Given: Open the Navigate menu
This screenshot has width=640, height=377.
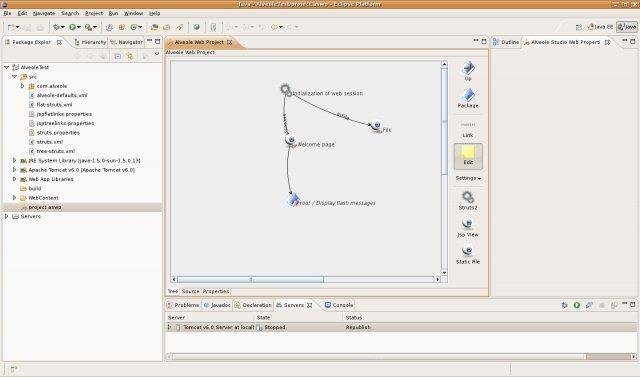Looking at the screenshot, I should point(44,13).
